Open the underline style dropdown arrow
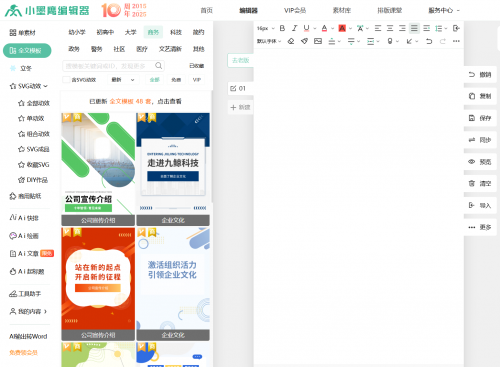Screen dimensions: 500x367 coord(315,29)
